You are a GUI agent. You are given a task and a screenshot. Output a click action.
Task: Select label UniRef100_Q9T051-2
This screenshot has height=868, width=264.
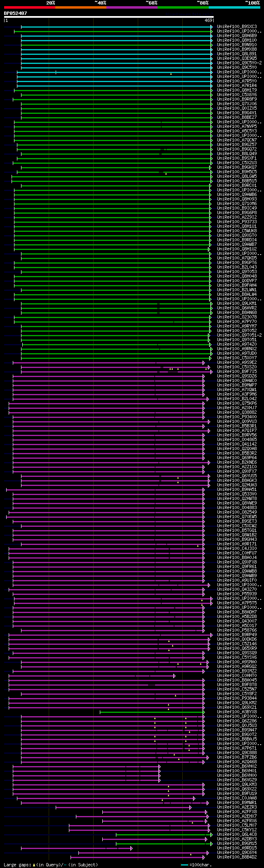(x=239, y=335)
